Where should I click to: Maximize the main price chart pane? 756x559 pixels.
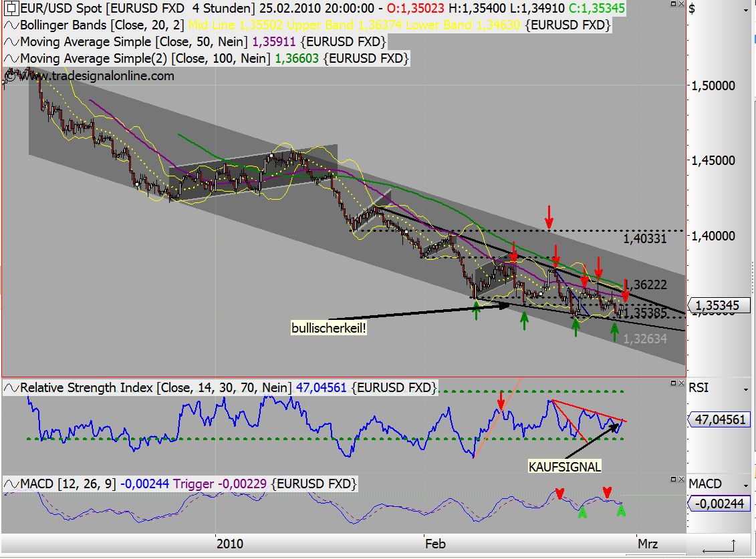(674, 4)
